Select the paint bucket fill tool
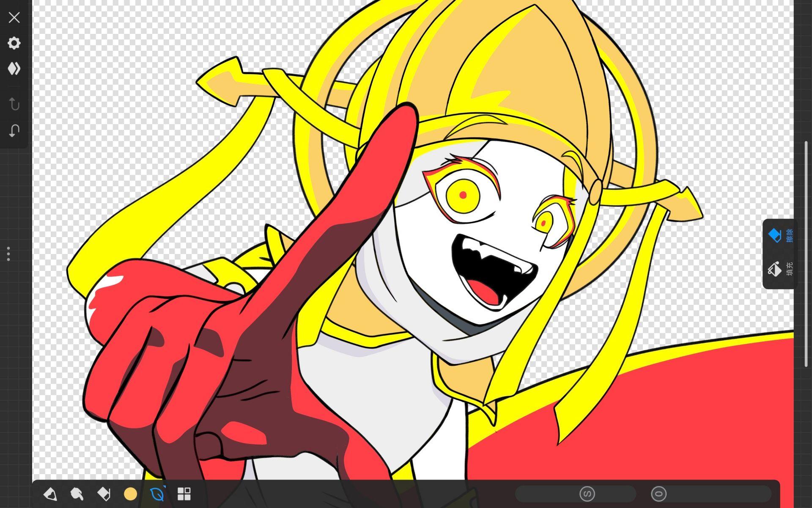The height and width of the screenshot is (508, 812). coord(50,494)
